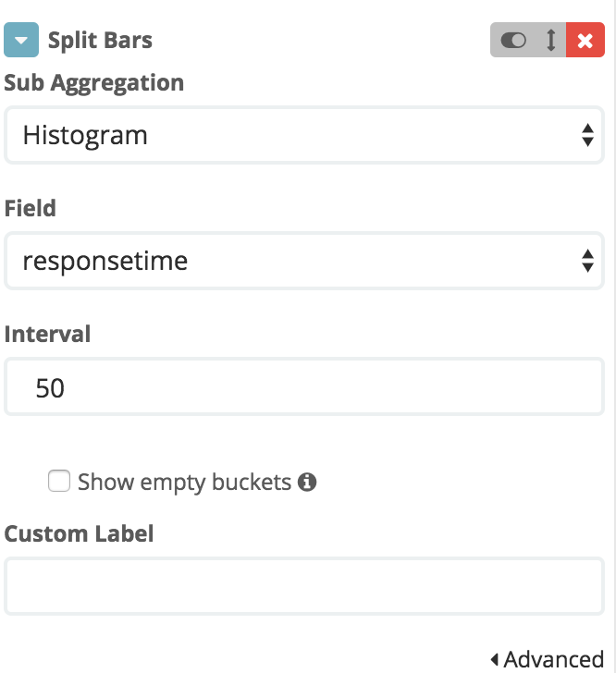Remove Split Bars using the red X
Image resolution: width=616 pixels, height=673 pixels.
pyautogui.click(x=585, y=40)
